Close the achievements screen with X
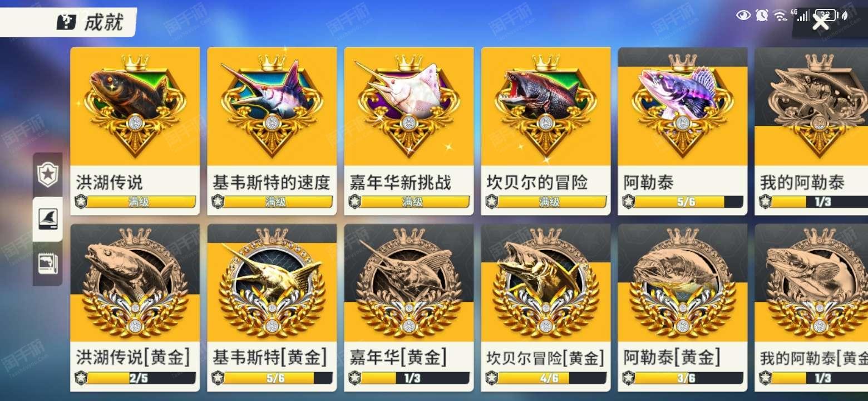 point(821,22)
